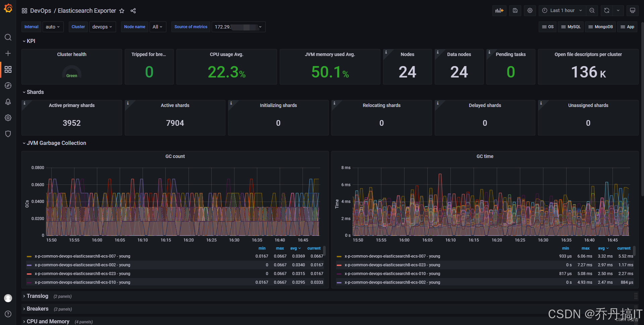Expand the CPU and Memory row

[46, 321]
